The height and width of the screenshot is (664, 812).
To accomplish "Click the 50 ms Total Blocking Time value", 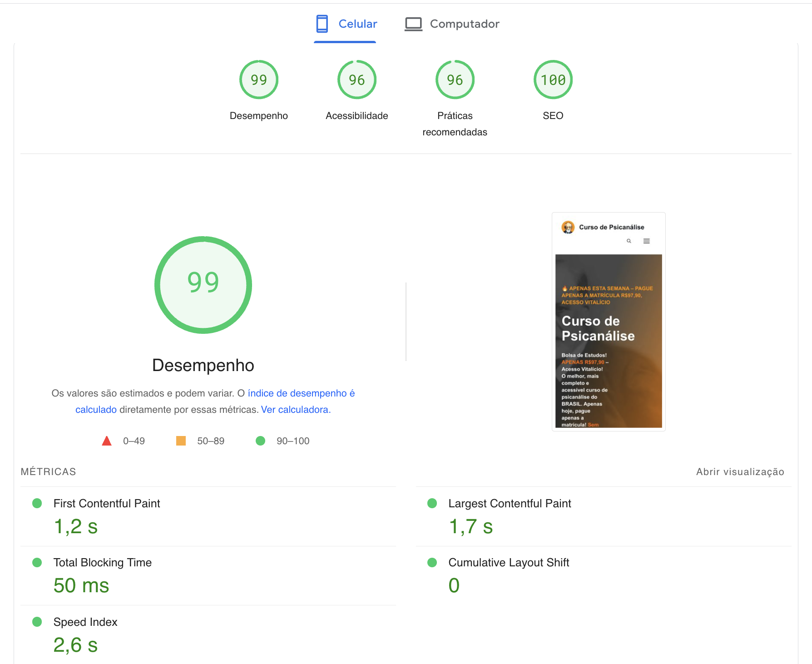I will click(x=81, y=586).
